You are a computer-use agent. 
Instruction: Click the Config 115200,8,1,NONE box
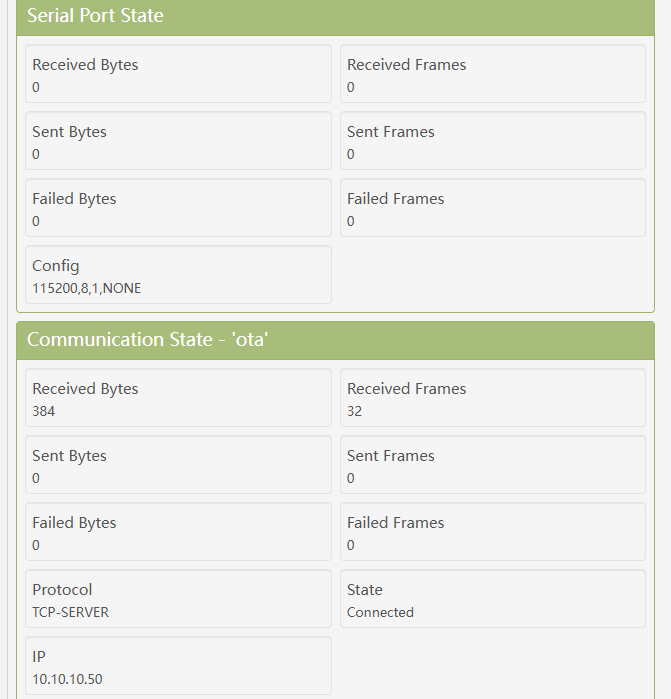[178, 275]
